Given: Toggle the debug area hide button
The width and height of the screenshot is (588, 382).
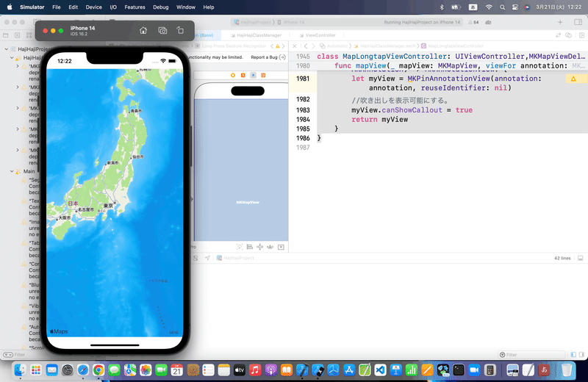Looking at the screenshot, I should (581, 258).
